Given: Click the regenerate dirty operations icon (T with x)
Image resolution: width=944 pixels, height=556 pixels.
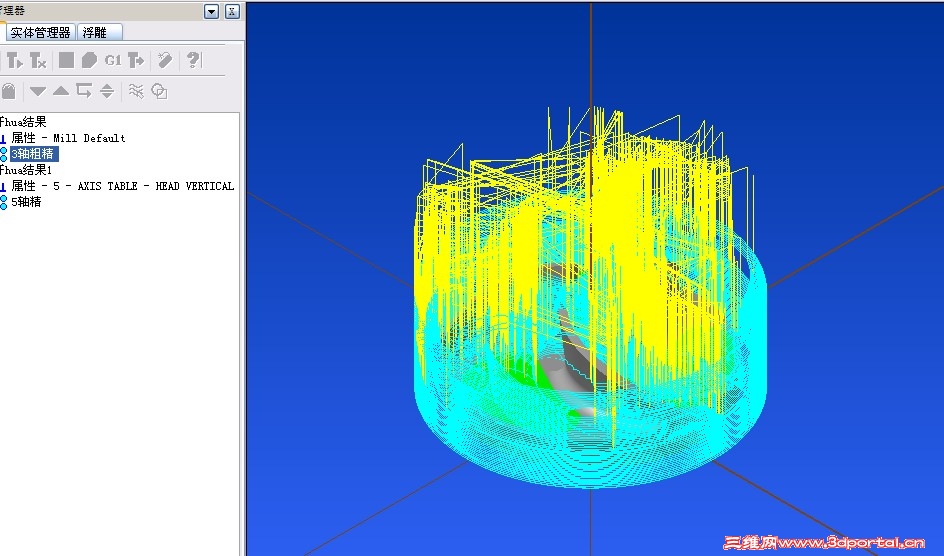Looking at the screenshot, I should tap(38, 60).
